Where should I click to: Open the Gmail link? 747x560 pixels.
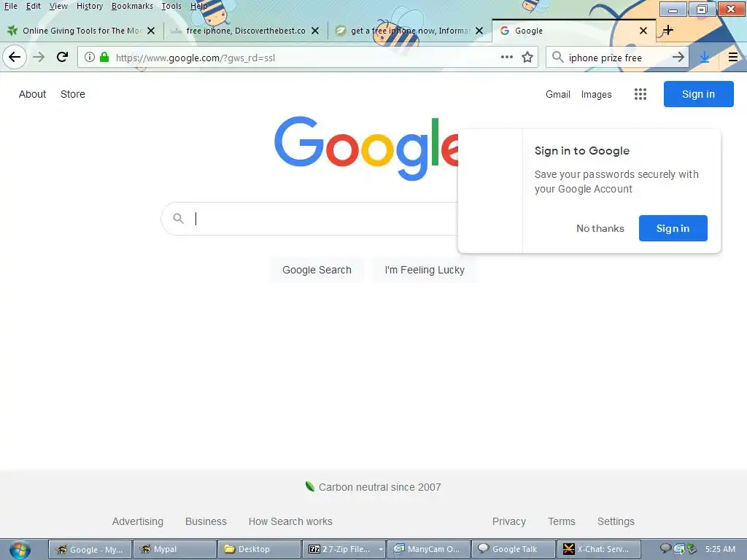(558, 94)
